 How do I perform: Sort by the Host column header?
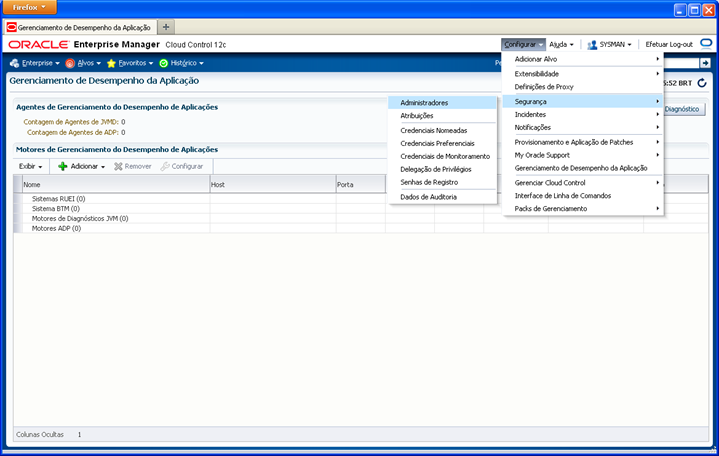coord(273,184)
